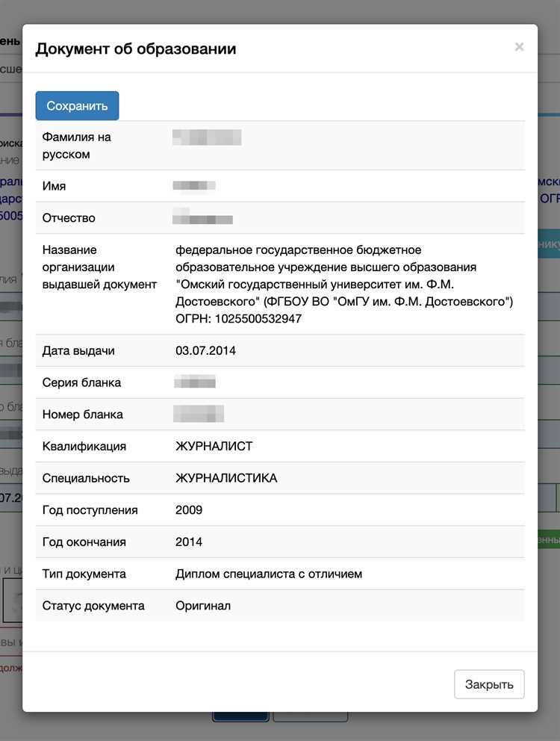560x741 pixels.
Task: Click the ОГРН number in the organization field
Action: 239,318
